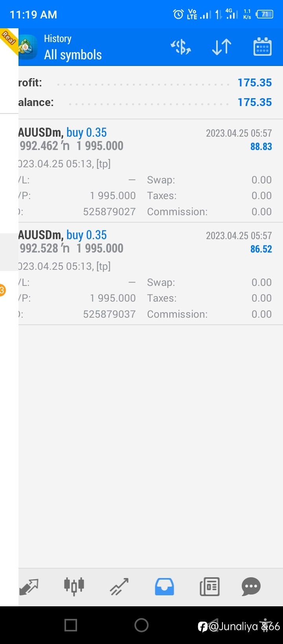The width and height of the screenshot is (283, 644).
Task: Open the Quotes tab arrows icon
Action: 29,587
